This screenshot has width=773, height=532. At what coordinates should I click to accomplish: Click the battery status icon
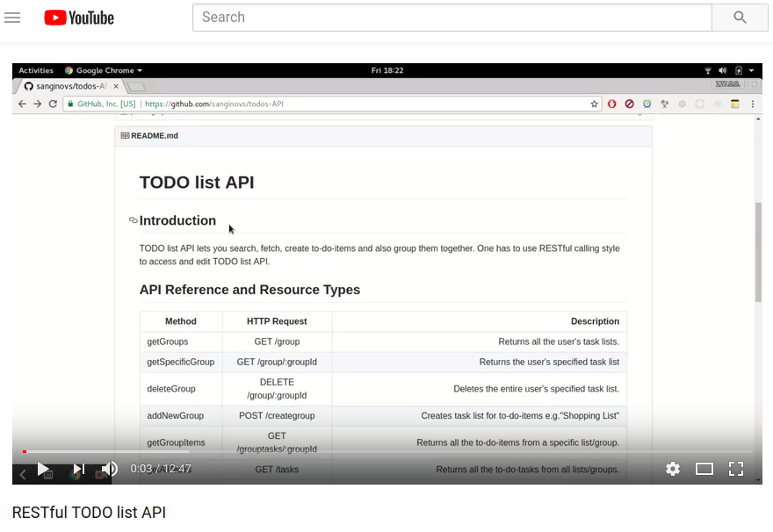[739, 70]
